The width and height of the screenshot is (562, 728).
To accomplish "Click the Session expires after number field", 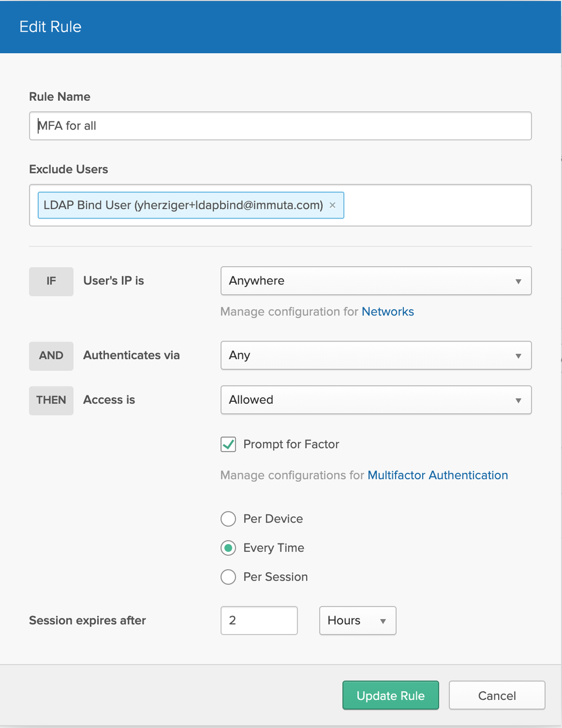I will click(259, 621).
